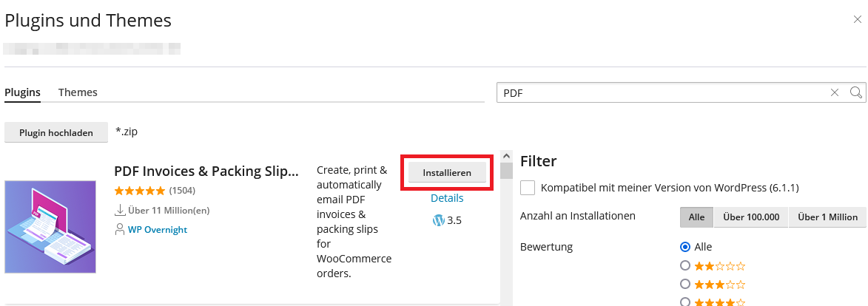The image size is (868, 306).
Task: Select the Alle rating radio button
Action: [x=685, y=247]
